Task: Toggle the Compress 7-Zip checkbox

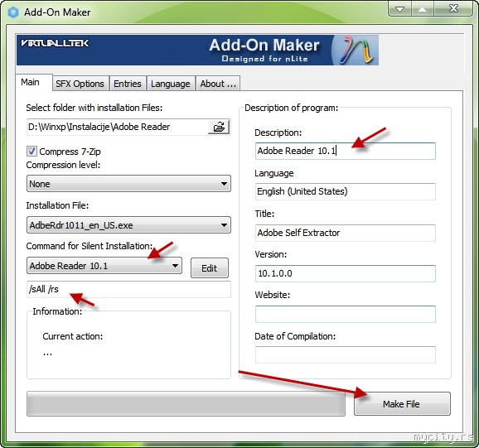Action: coord(31,152)
